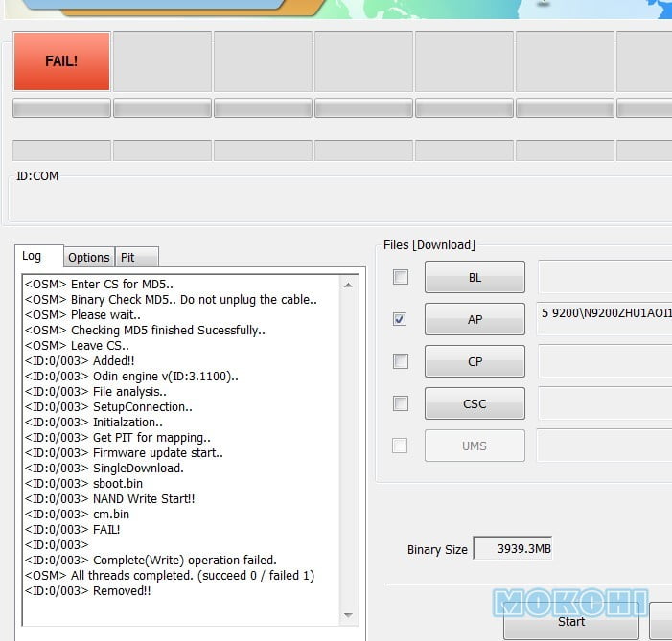
Task: Open the Pit tab
Action: pyautogui.click(x=137, y=257)
